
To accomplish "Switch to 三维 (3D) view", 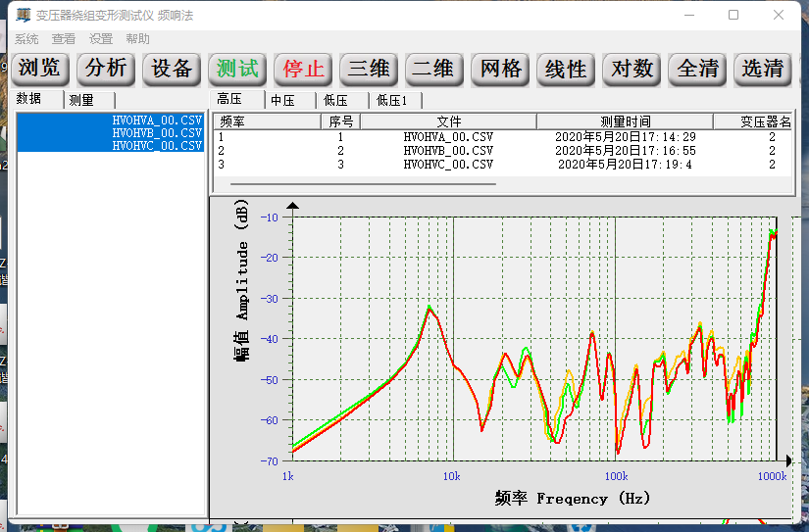I will coord(369,69).
